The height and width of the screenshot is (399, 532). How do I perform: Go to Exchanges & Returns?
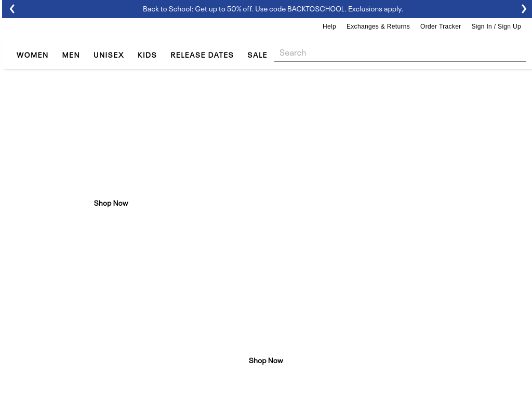pos(378,26)
